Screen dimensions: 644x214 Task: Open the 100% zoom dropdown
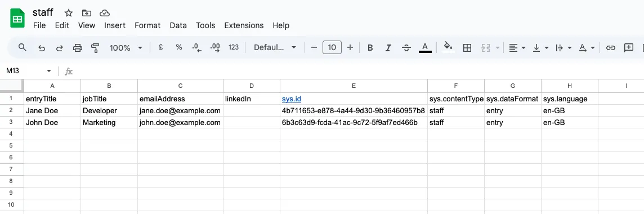tap(126, 48)
